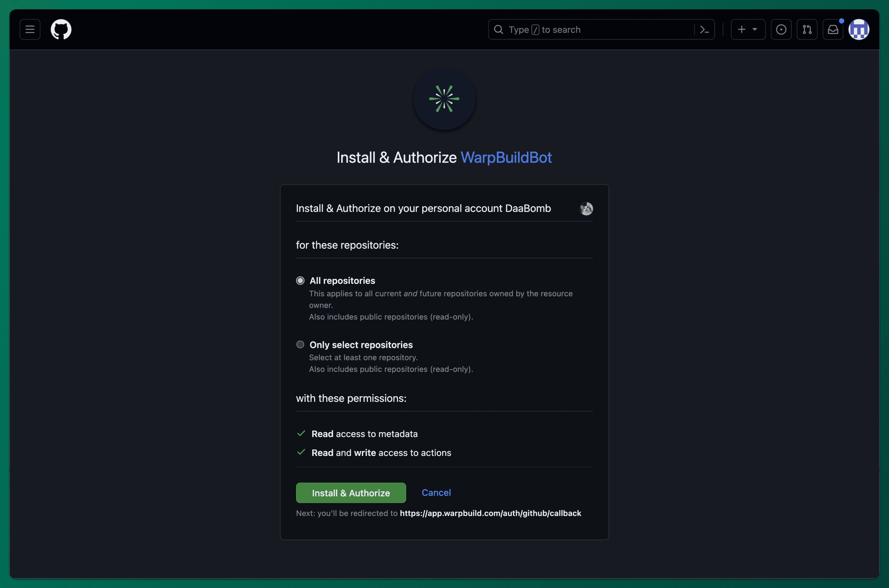This screenshot has height=588, width=889.
Task: Click the Install & Authorize button
Action: click(x=350, y=493)
